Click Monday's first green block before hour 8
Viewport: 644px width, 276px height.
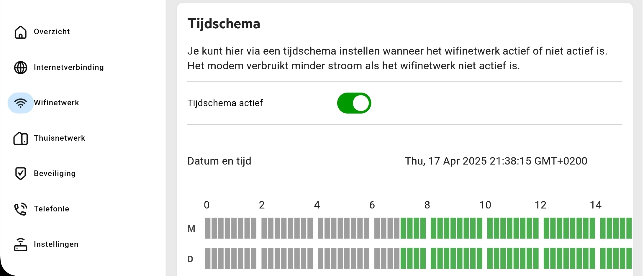(403, 228)
